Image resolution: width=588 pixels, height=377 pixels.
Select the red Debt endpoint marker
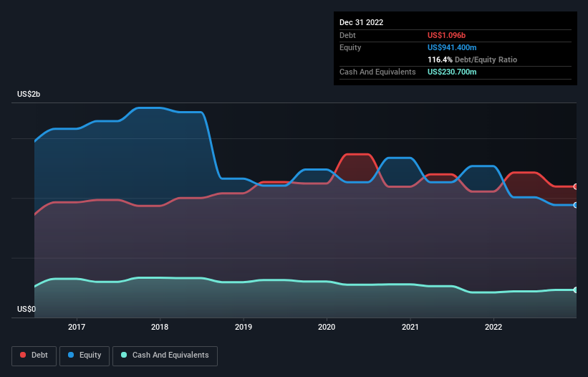[576, 186]
